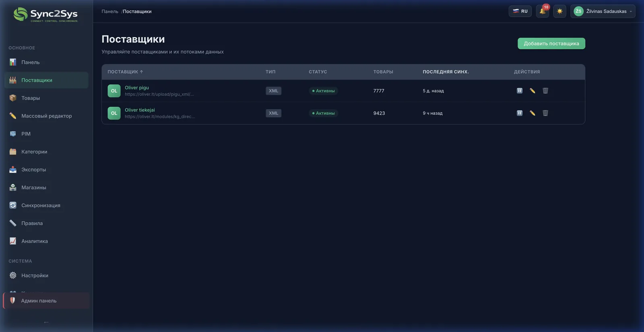644x332 pixels.
Task: Open Žilvinas Sadauskas user menu
Action: click(x=603, y=11)
